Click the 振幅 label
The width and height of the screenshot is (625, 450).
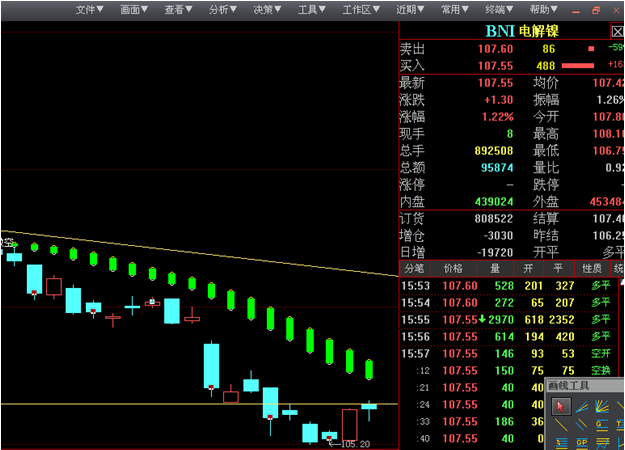tap(546, 100)
